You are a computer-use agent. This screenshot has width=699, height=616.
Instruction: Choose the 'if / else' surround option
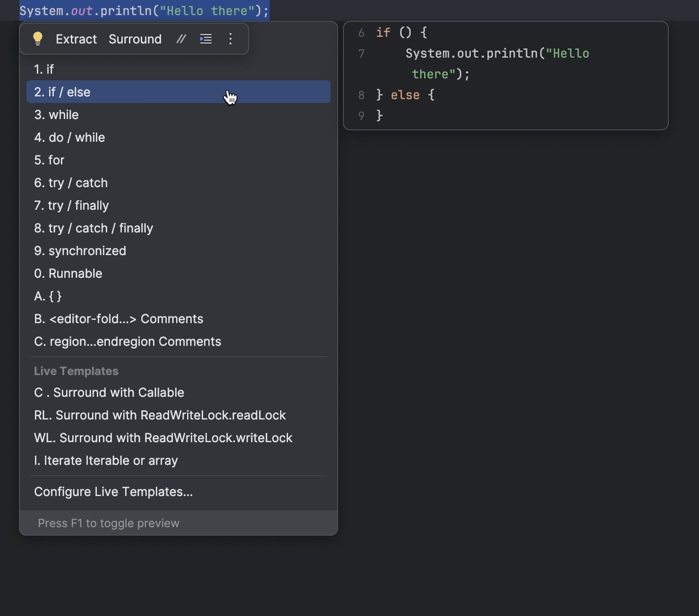coord(62,92)
